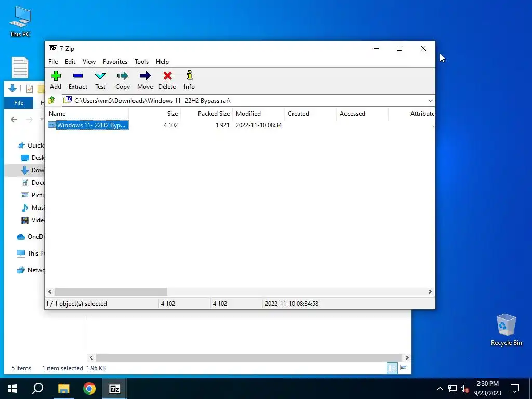Sort by the Modified column header
The image size is (532, 399).
click(x=259, y=114)
